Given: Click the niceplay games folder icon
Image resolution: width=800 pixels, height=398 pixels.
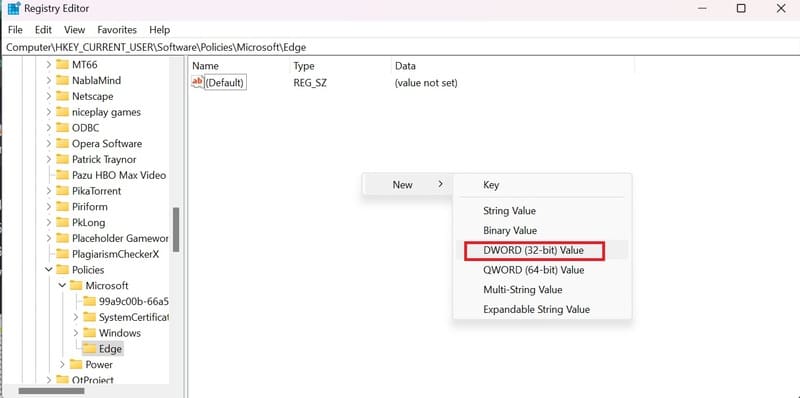Looking at the screenshot, I should [x=62, y=112].
